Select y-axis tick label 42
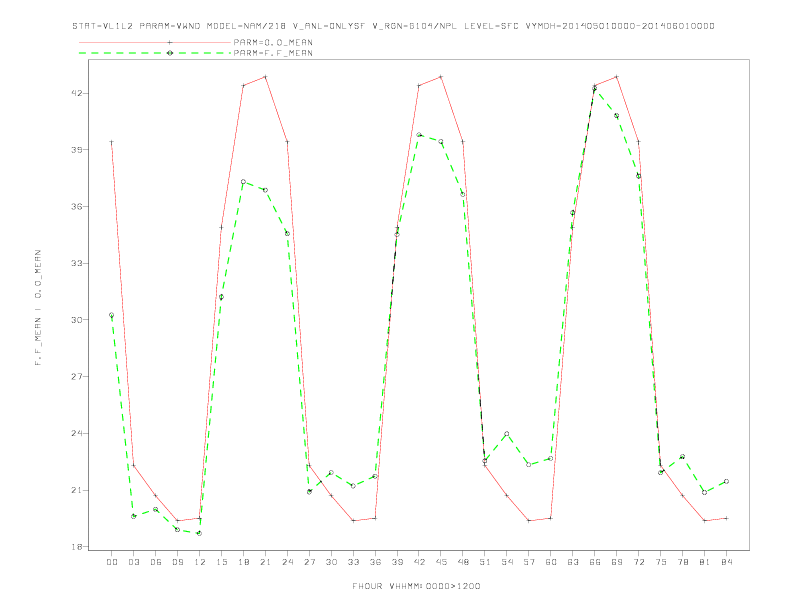The height and width of the screenshot is (612, 792). click(76, 93)
